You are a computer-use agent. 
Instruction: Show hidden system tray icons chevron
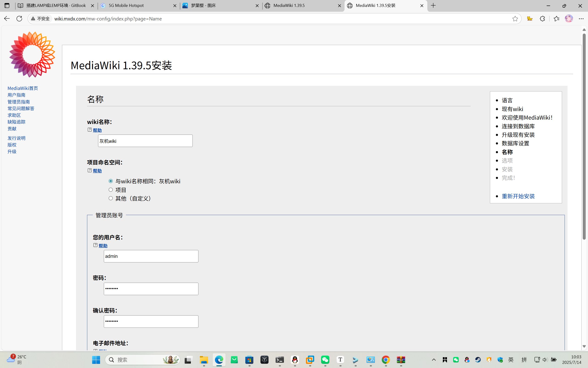pos(434,360)
